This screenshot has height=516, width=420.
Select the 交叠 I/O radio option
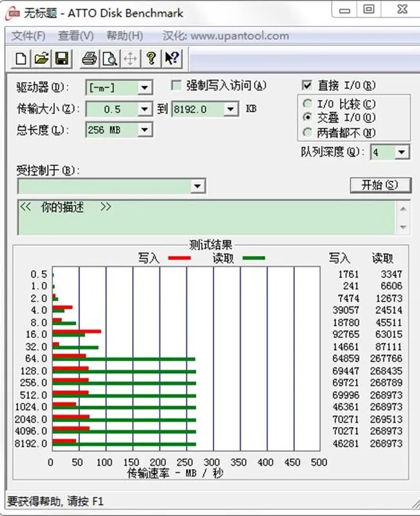(x=308, y=117)
